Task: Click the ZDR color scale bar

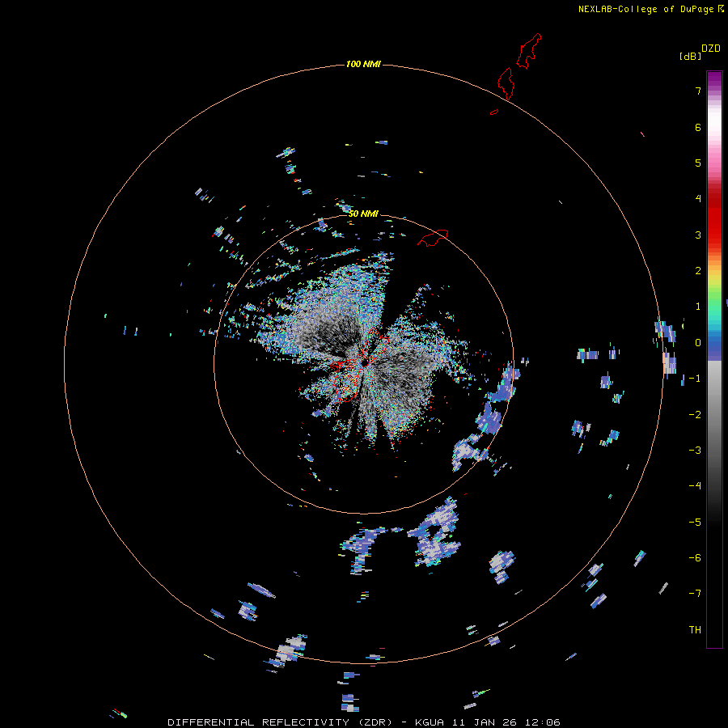Action: click(714, 359)
